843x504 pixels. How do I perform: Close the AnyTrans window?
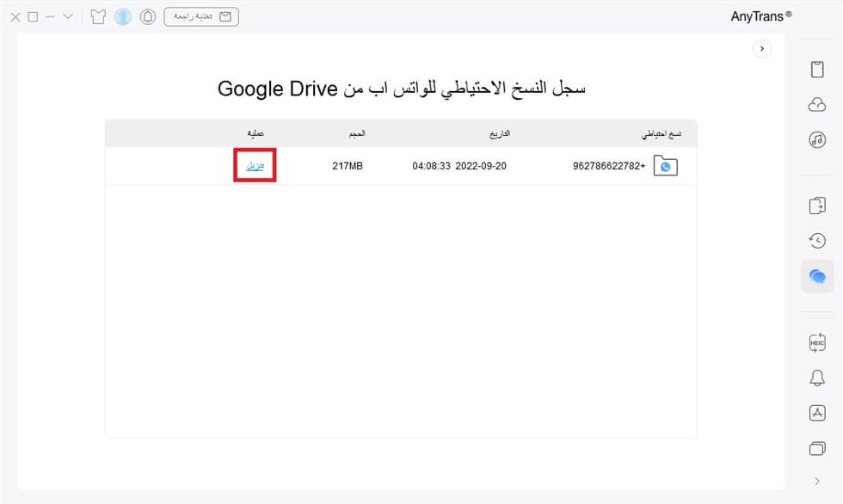pyautogui.click(x=15, y=16)
